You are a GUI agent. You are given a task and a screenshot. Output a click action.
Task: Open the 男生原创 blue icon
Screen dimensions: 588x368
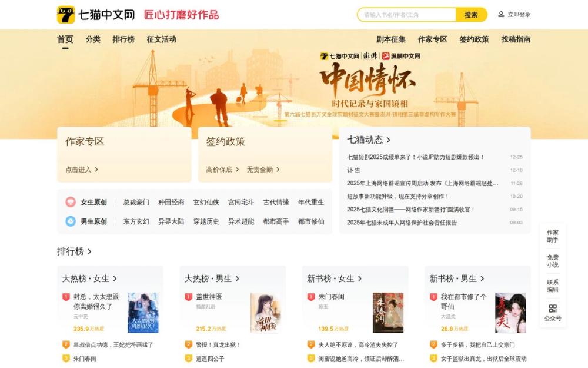pos(71,221)
